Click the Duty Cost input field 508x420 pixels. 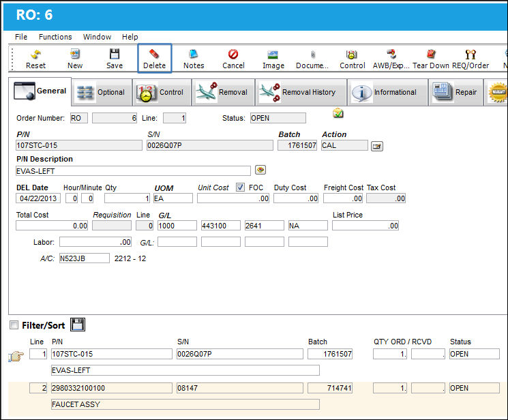coord(296,198)
